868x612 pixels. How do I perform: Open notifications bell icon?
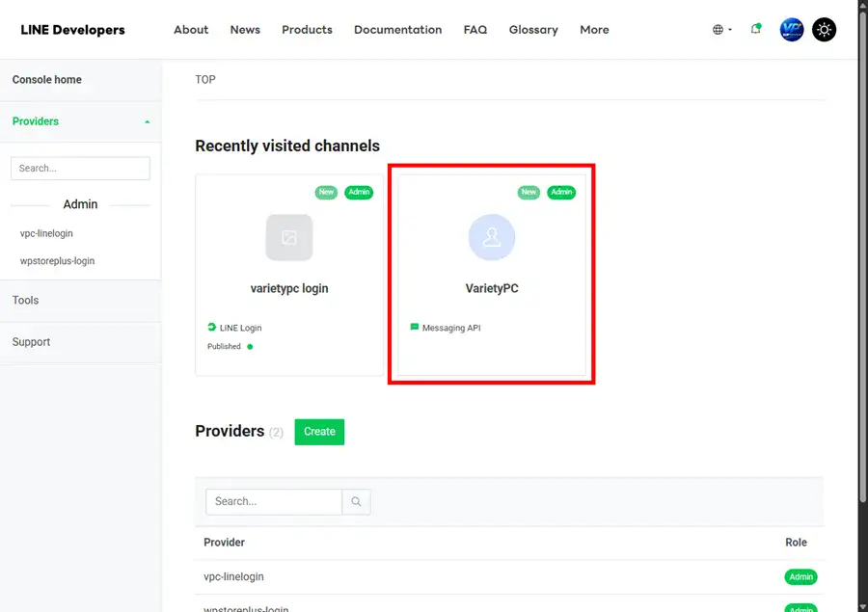coord(755,29)
